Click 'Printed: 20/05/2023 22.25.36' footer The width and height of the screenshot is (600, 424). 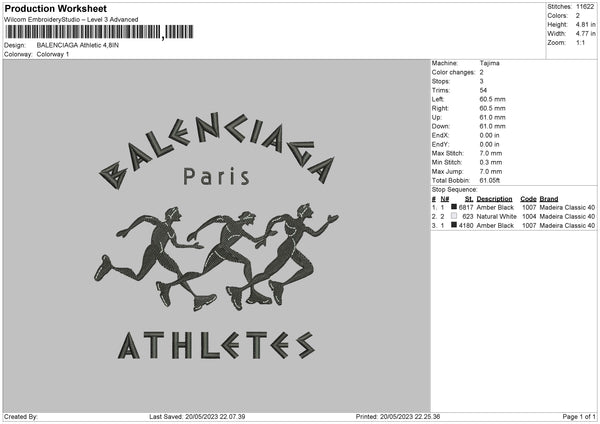(398, 417)
